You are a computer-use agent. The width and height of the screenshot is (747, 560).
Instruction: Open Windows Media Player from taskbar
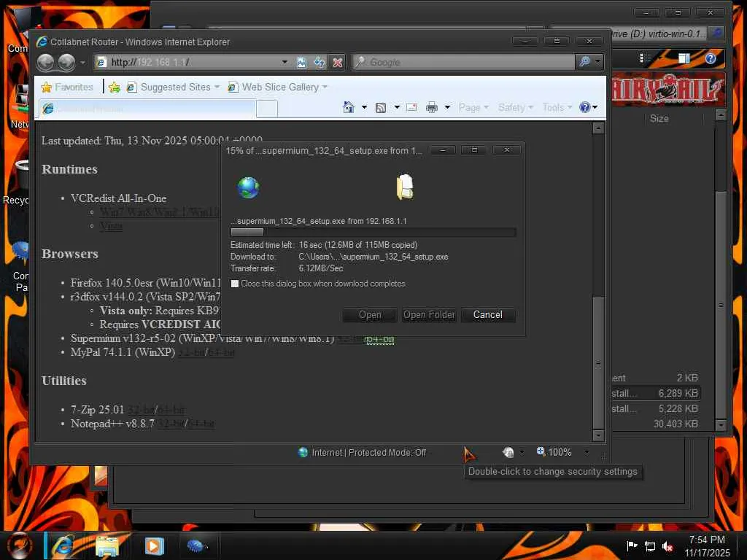tap(154, 545)
